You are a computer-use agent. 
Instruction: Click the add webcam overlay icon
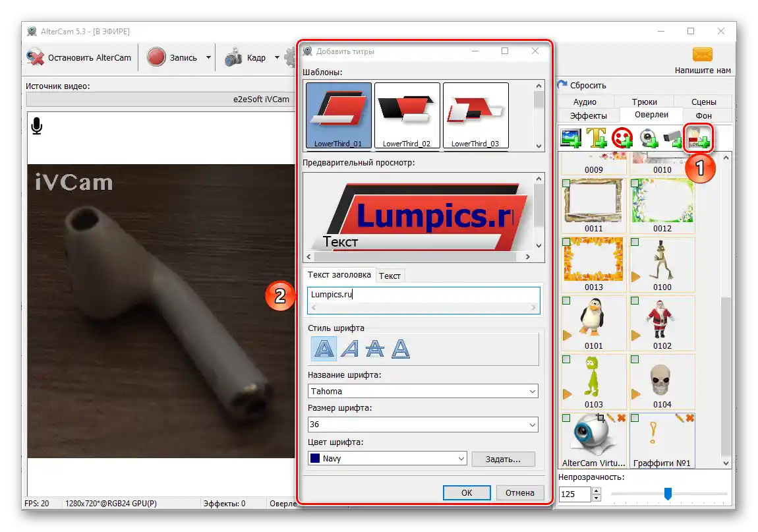coord(649,138)
